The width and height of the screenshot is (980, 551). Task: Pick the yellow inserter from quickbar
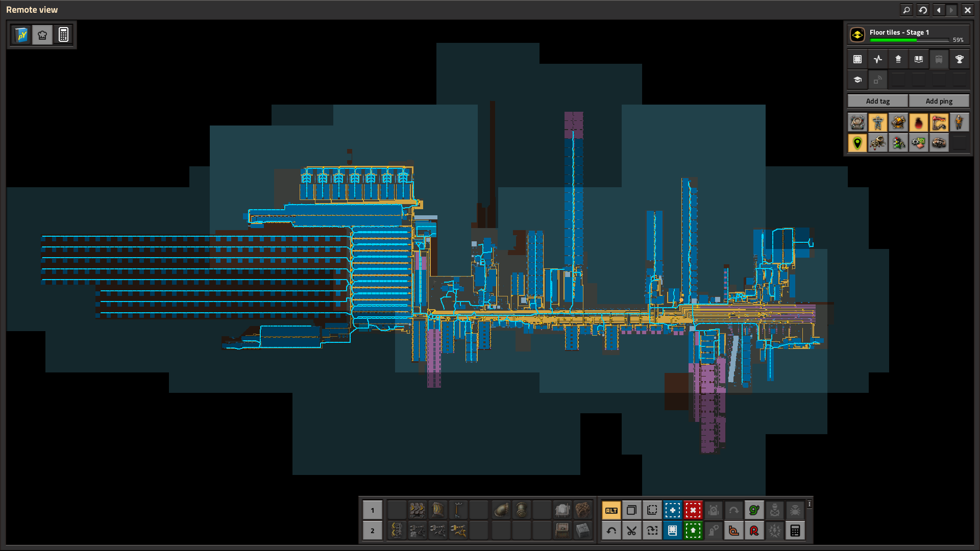click(458, 531)
